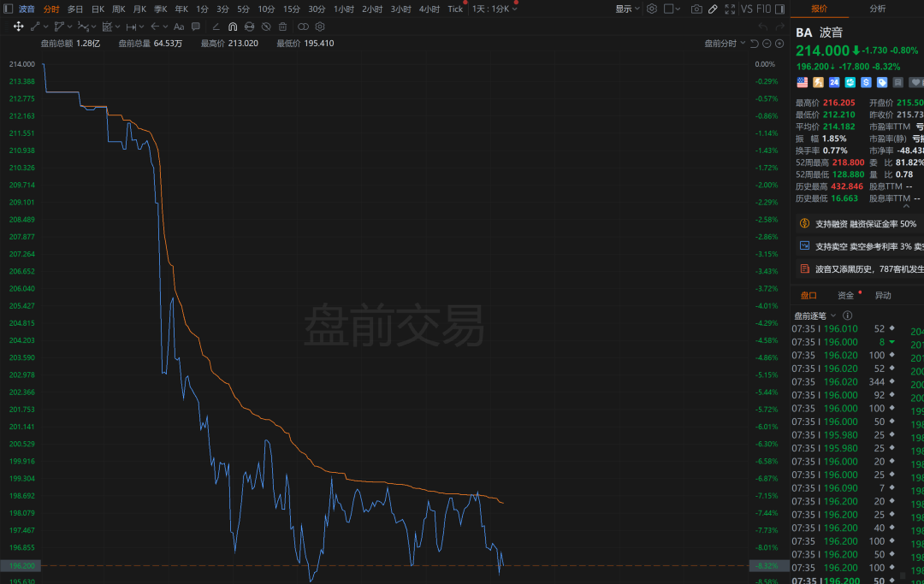Click the orange lightning badge icon
924x584 pixels.
click(x=818, y=82)
